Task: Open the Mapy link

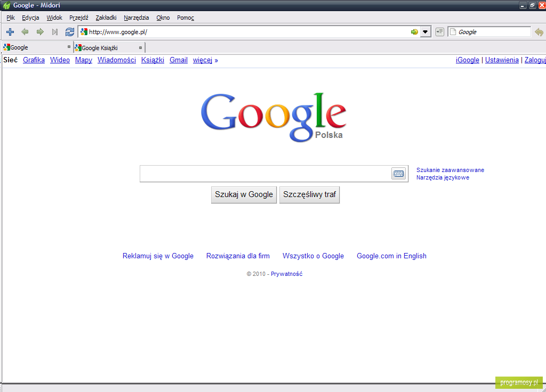Action: pyautogui.click(x=84, y=60)
